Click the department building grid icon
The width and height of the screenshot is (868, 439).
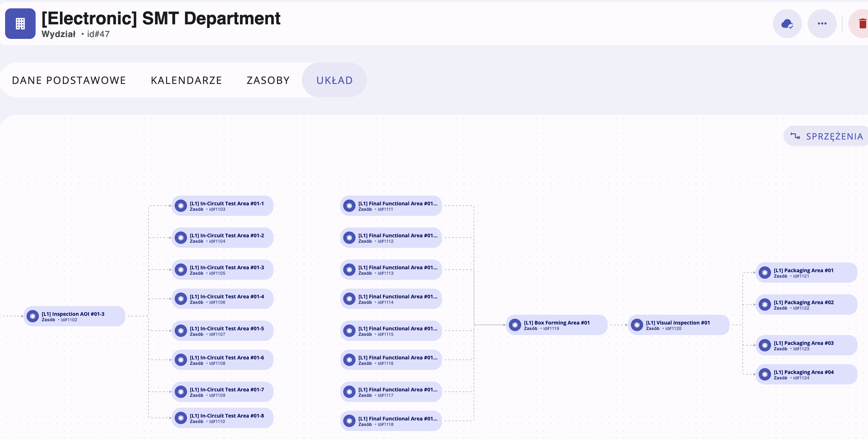[20, 24]
